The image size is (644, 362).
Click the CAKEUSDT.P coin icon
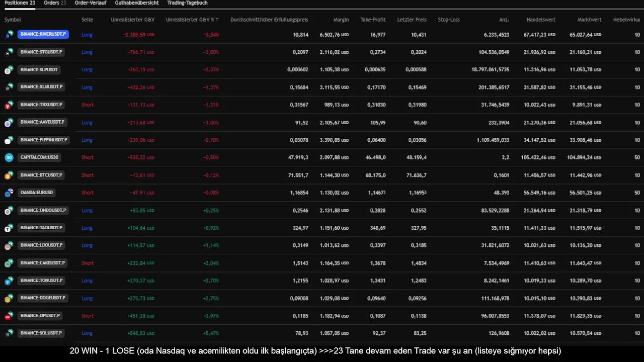9,263
